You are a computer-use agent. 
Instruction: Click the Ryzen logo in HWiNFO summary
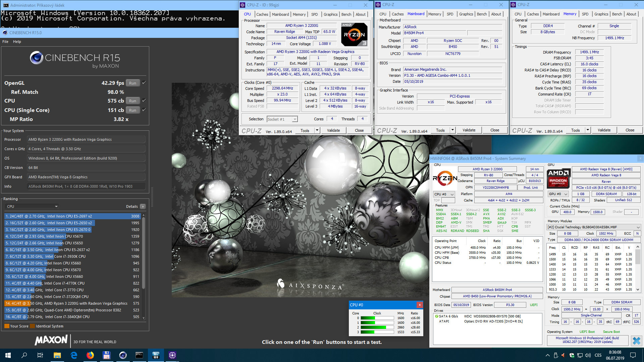click(445, 178)
